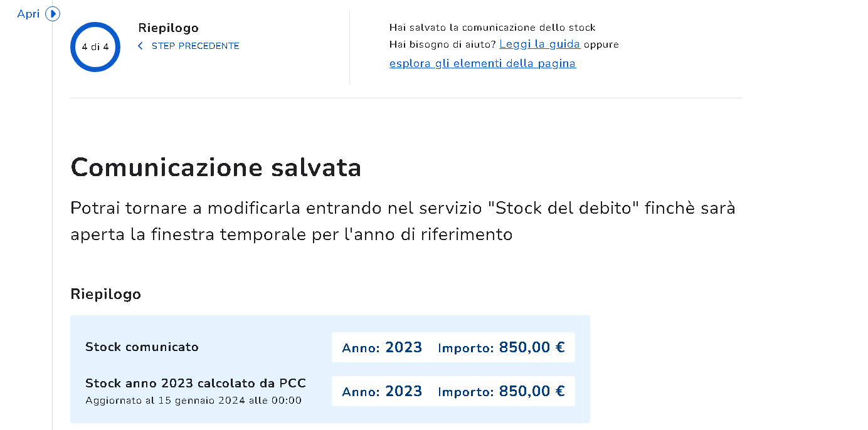Click the Potrai tornare a modificarla paragraph
The height and width of the screenshot is (430, 868).
pos(403,221)
